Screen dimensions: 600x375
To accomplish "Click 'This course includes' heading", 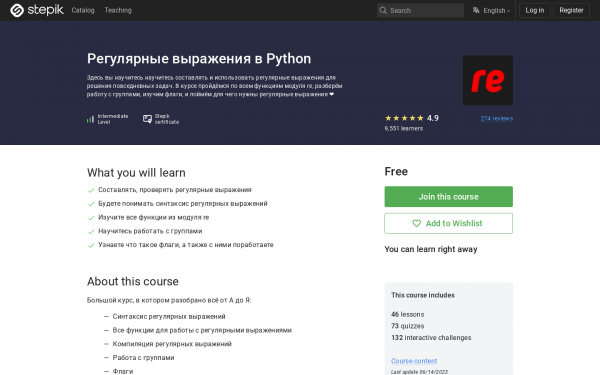I will click(423, 295).
